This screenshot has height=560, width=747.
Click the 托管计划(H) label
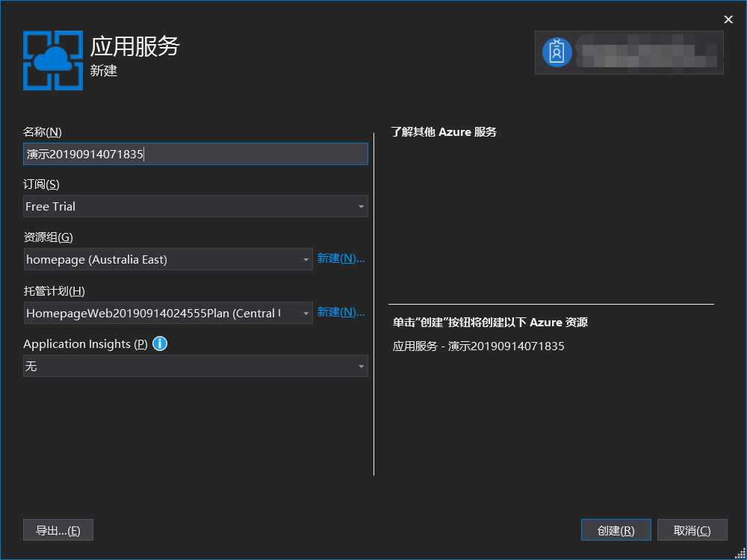click(x=54, y=291)
